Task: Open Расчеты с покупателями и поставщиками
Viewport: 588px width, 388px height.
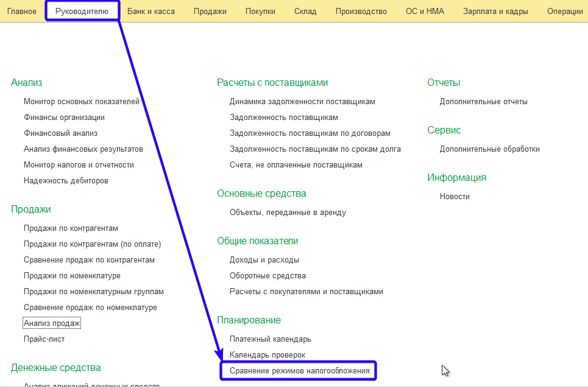Action: click(306, 292)
